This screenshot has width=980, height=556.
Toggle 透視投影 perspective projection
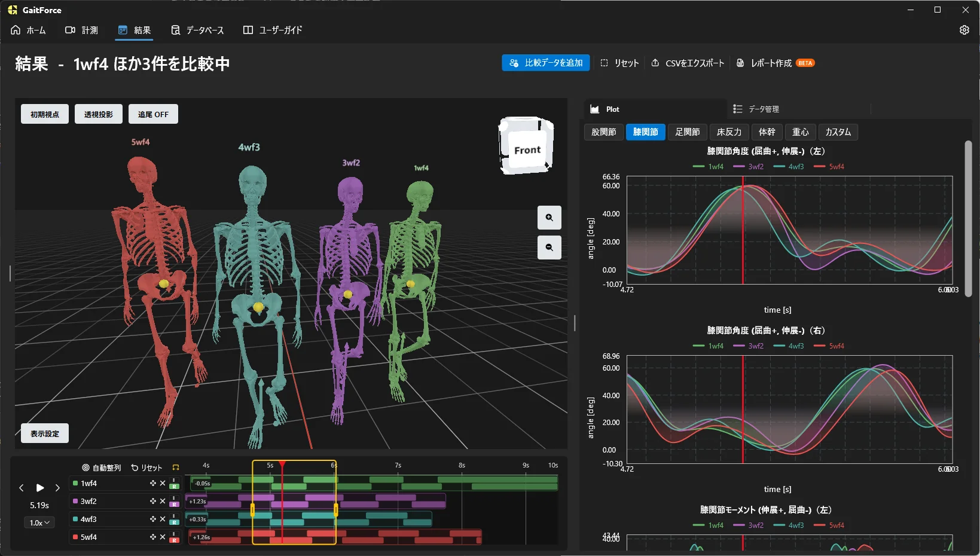[x=99, y=114]
